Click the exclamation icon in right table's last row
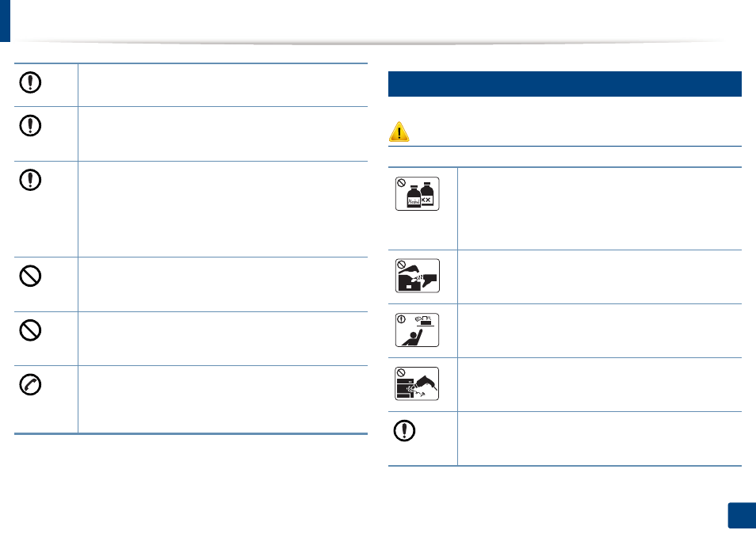 pyautogui.click(x=404, y=430)
